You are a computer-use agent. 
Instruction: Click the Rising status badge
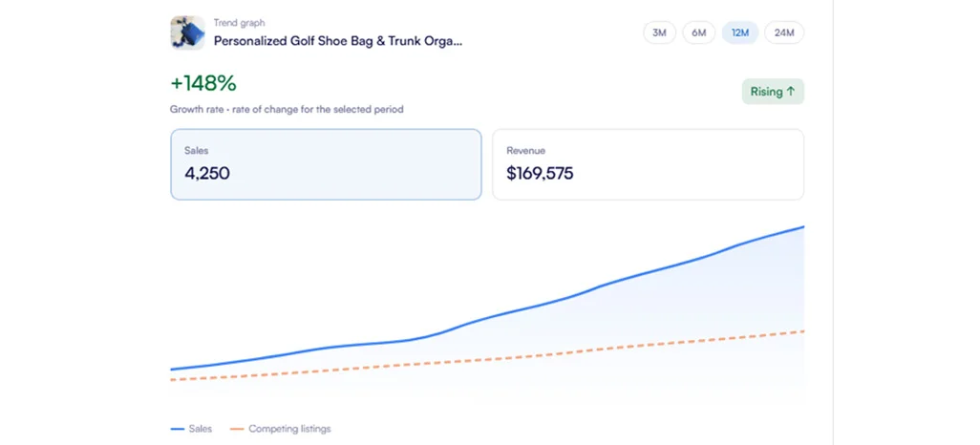pos(773,92)
